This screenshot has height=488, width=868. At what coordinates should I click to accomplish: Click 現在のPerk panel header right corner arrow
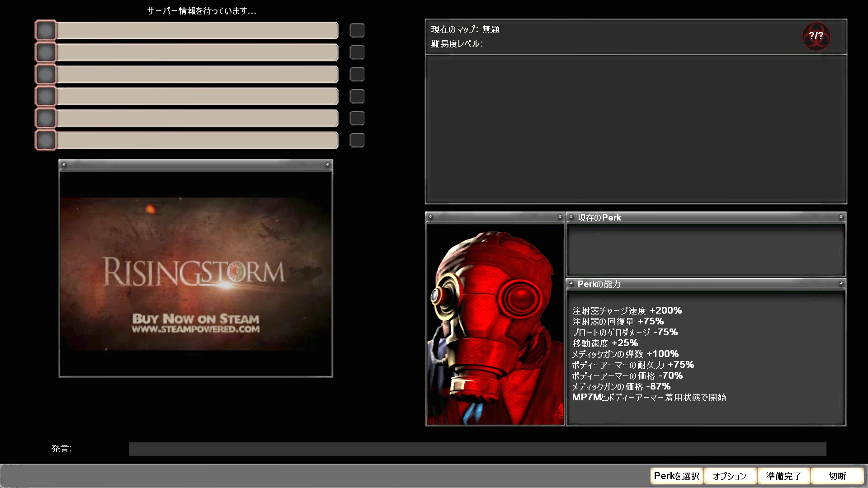click(841, 217)
